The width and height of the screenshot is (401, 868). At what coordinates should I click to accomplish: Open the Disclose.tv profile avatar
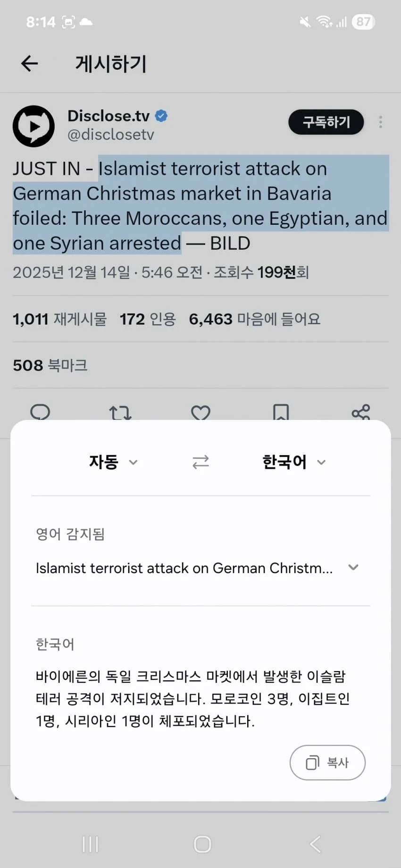tap(33, 126)
